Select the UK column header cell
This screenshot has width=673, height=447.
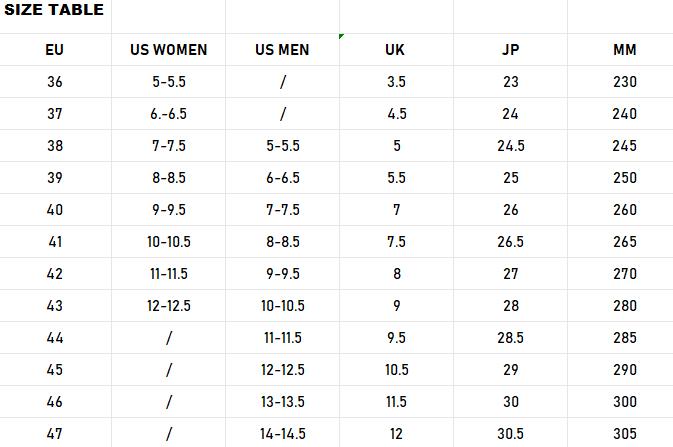coord(396,50)
